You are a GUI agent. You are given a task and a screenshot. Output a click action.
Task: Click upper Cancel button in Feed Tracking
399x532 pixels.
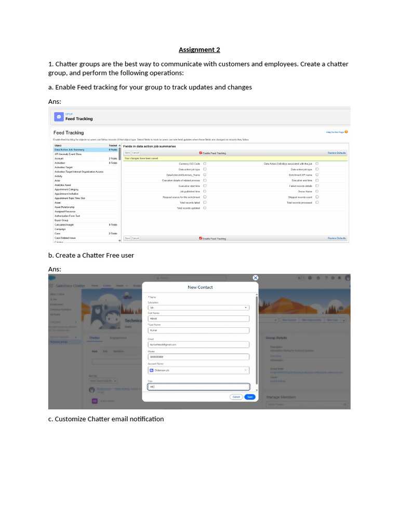pyautogui.click(x=136, y=153)
